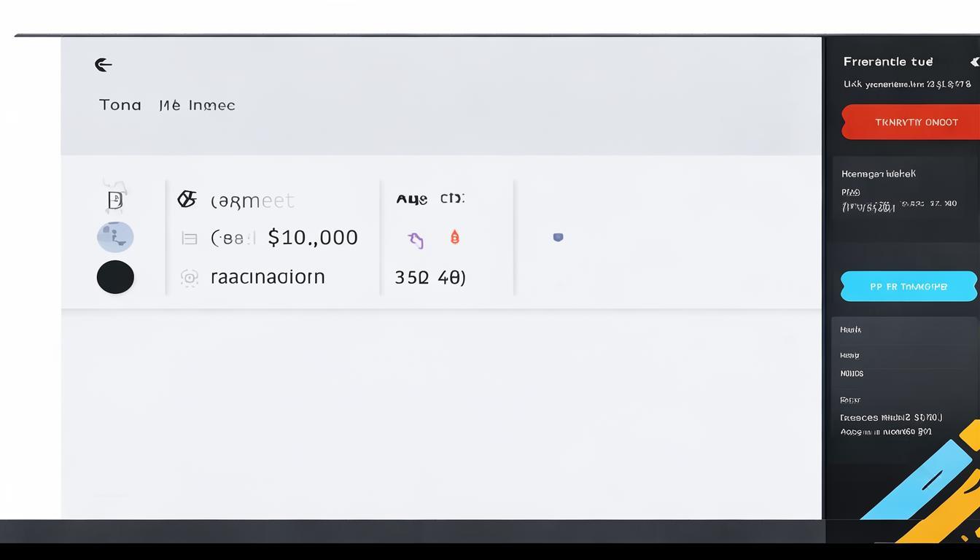Click the '350 40)' value
The height and width of the screenshot is (560, 980).
tap(429, 278)
